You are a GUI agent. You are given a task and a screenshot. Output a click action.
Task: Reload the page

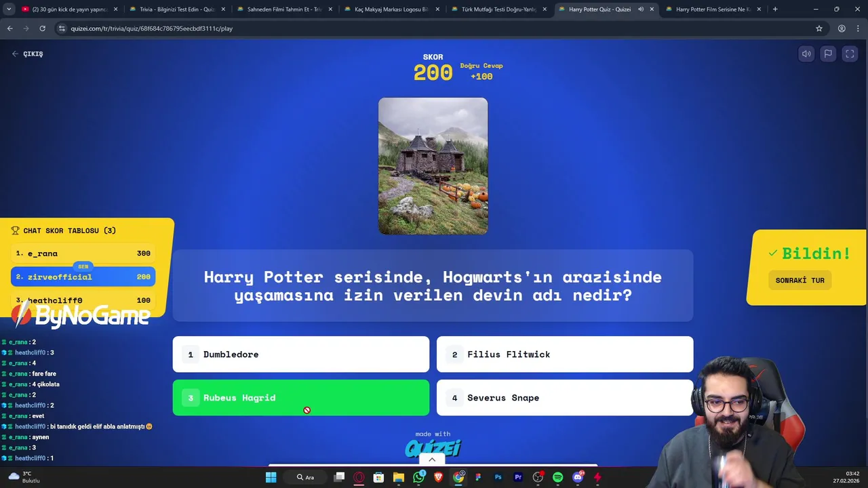[x=42, y=28]
